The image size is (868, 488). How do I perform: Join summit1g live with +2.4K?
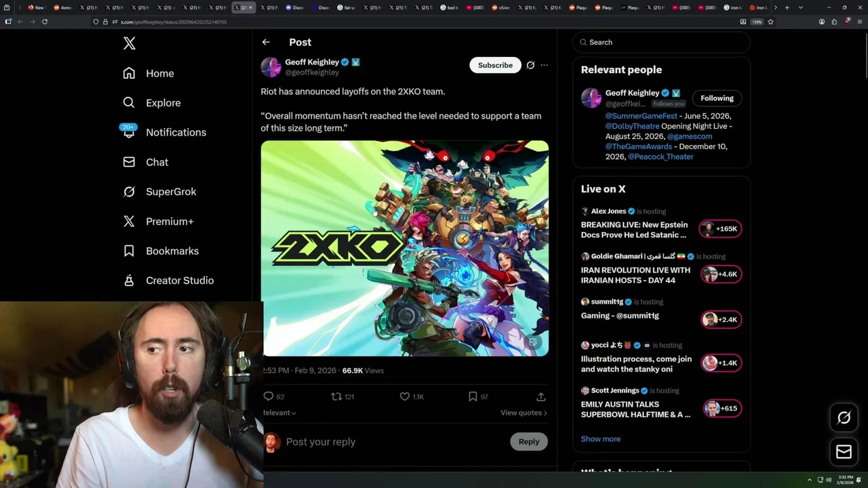coord(721,320)
